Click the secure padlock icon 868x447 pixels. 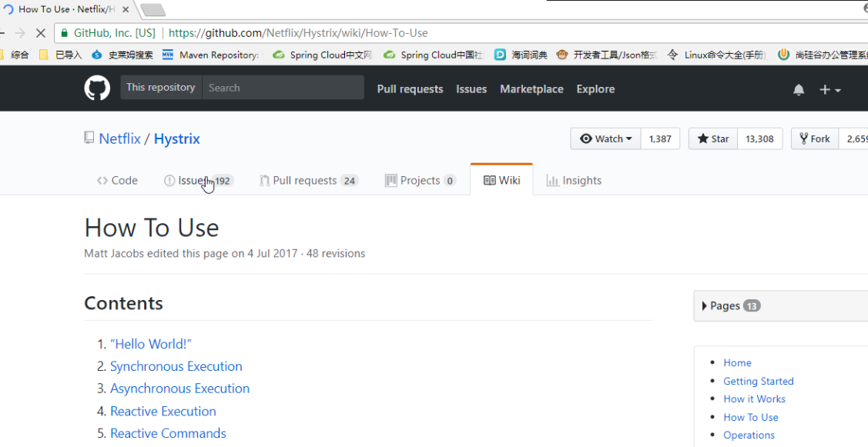pyautogui.click(x=65, y=33)
